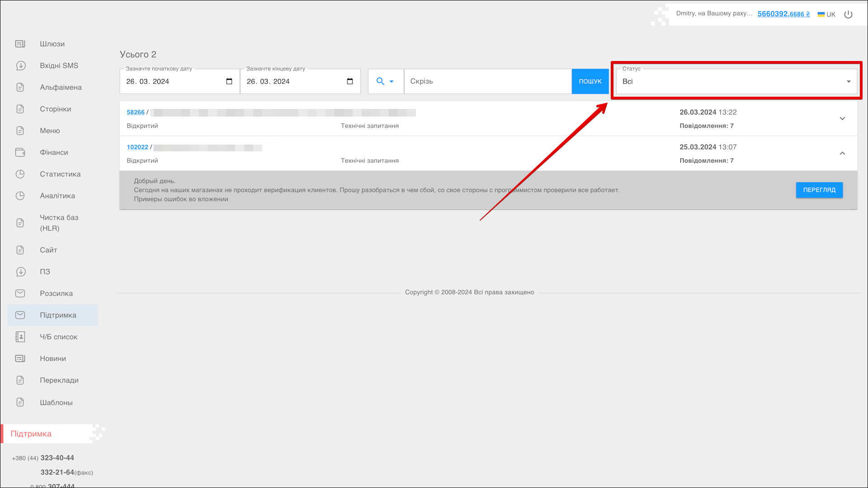Switch language using UK flag selector
This screenshot has width=868, height=488.
point(826,14)
